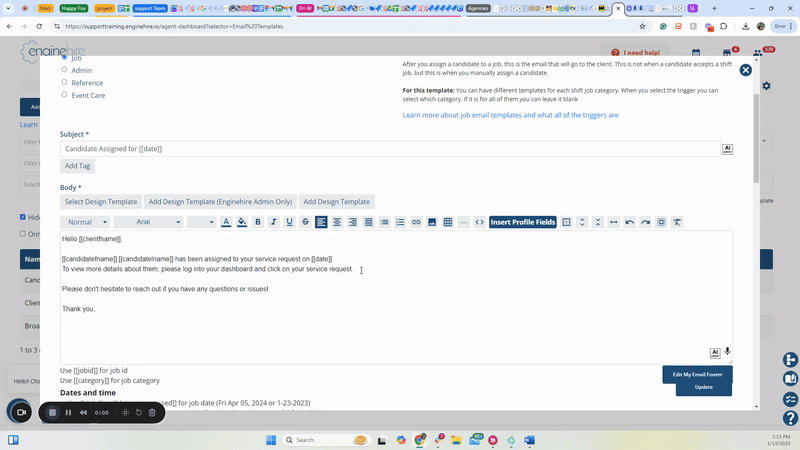
Task: Close the email template dialog
Action: pos(745,70)
